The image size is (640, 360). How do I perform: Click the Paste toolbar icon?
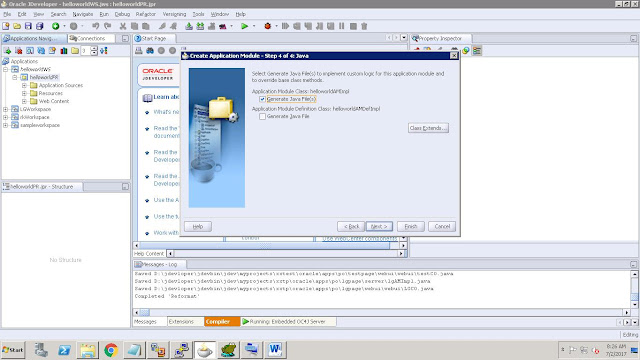[146, 26]
